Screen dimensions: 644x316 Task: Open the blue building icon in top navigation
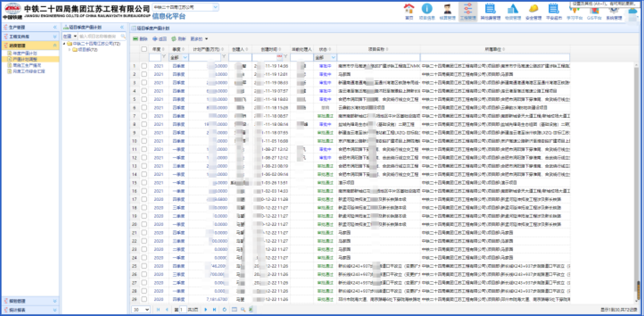[513, 9]
